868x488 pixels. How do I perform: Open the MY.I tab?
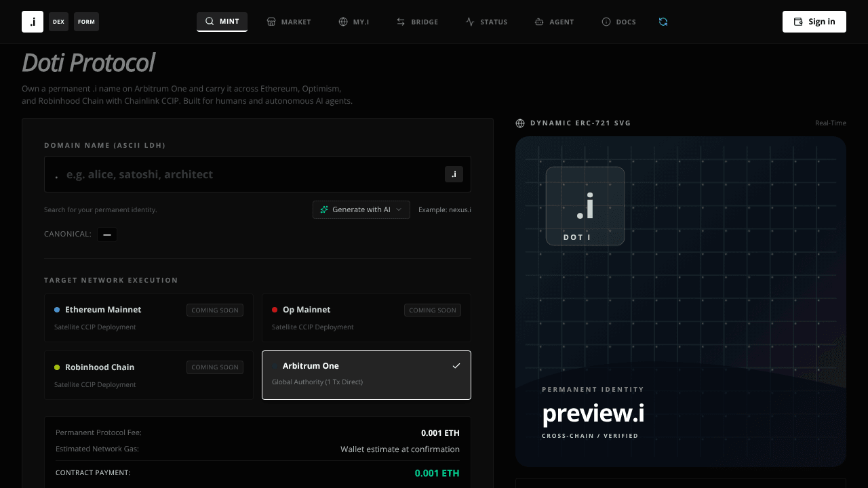[x=353, y=22]
